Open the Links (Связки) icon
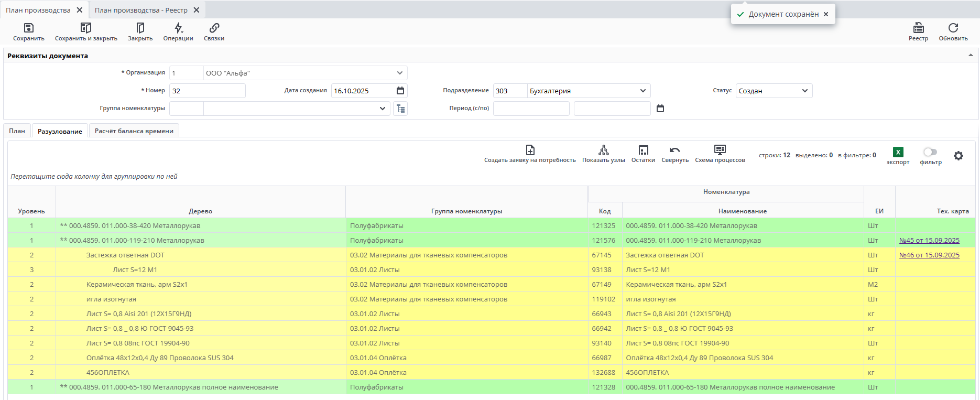Viewport: 980px width, 400px height. click(x=214, y=28)
